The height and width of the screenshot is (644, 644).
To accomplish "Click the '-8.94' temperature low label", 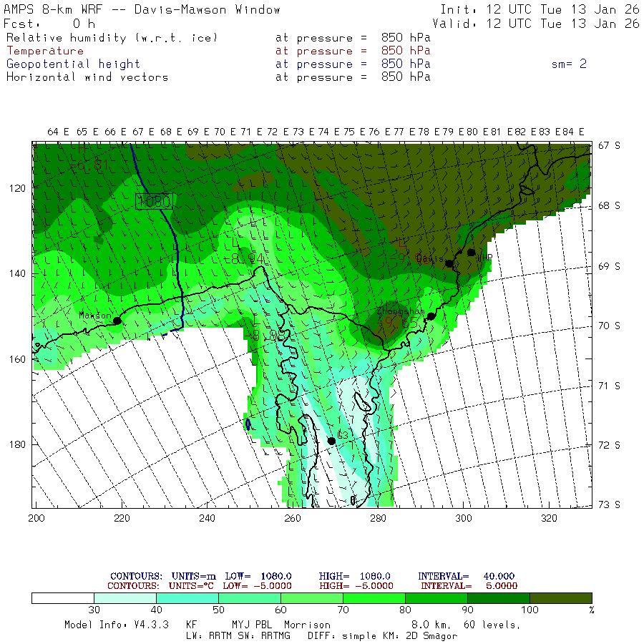I will [245, 259].
